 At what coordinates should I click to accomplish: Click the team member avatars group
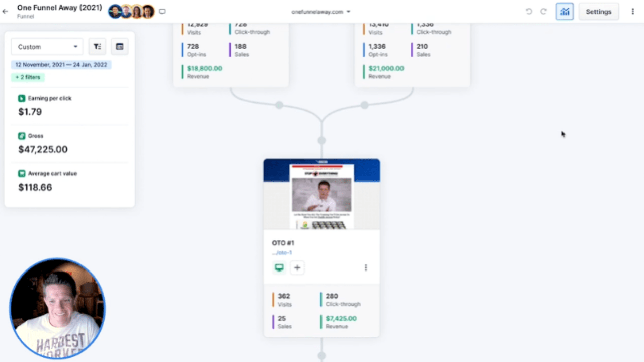click(x=131, y=11)
